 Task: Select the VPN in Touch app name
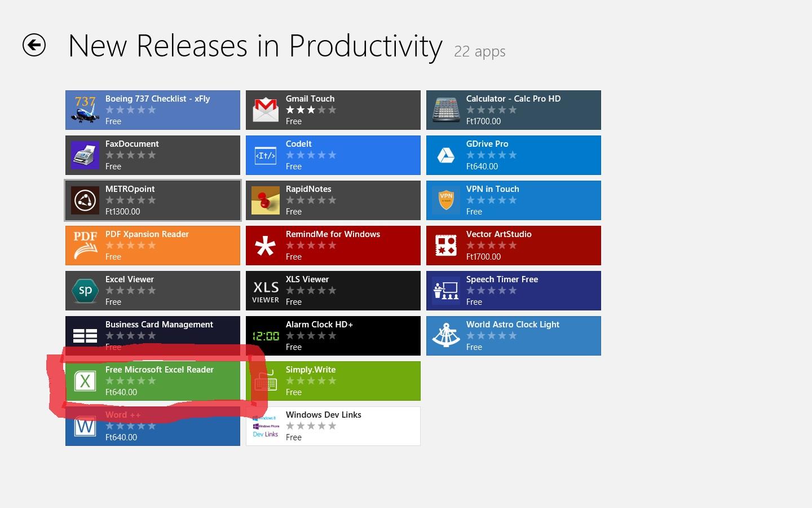(x=493, y=189)
